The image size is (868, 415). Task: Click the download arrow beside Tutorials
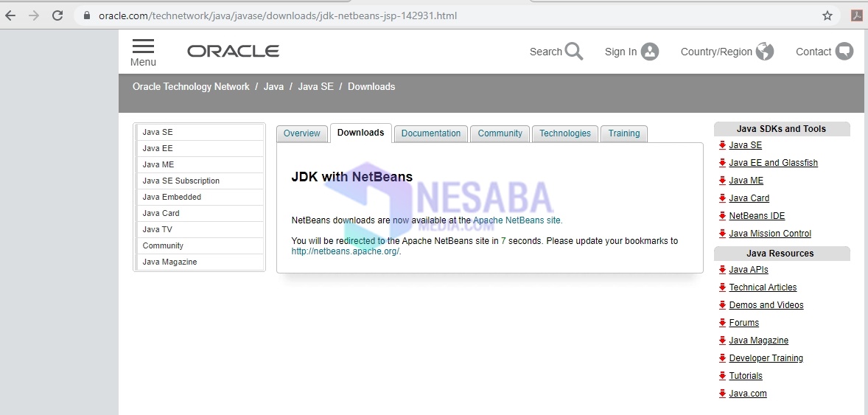click(722, 376)
